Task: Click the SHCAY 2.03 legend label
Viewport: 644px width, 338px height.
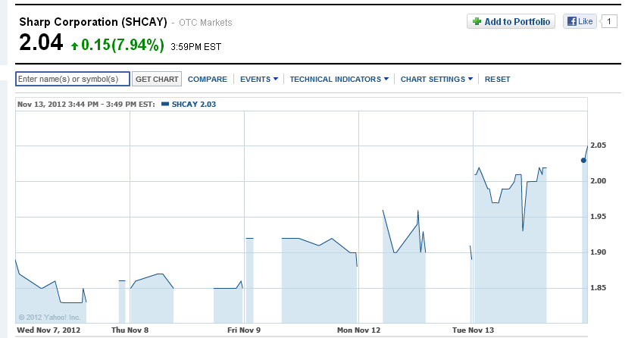Action: click(x=194, y=105)
